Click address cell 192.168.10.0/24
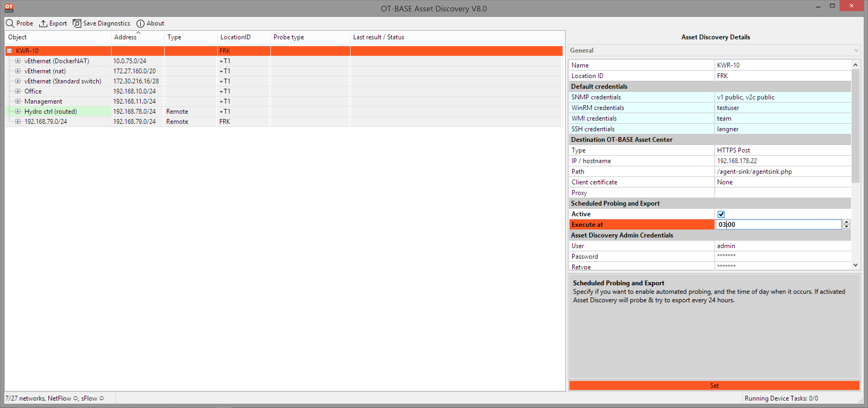 click(134, 91)
